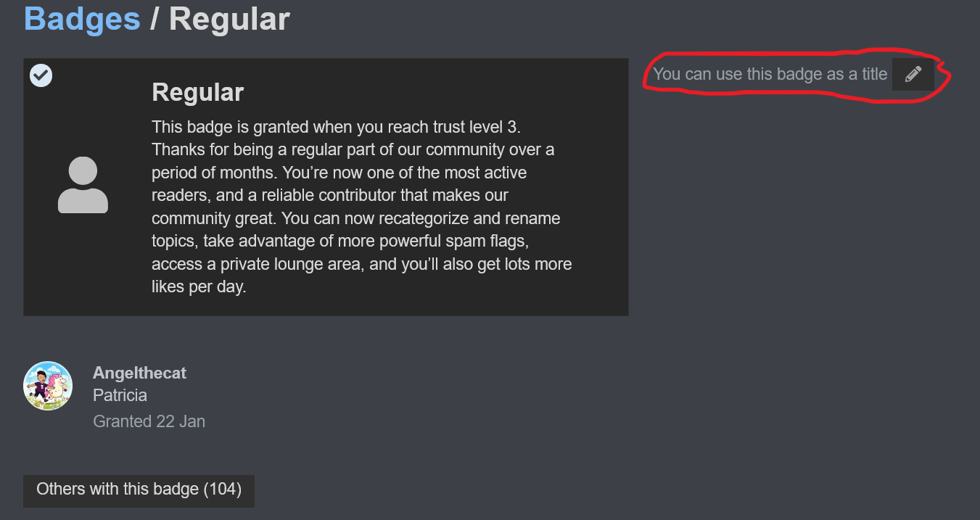This screenshot has width=980, height=520.
Task: Click the checkmark circle on badge card
Action: [x=41, y=75]
